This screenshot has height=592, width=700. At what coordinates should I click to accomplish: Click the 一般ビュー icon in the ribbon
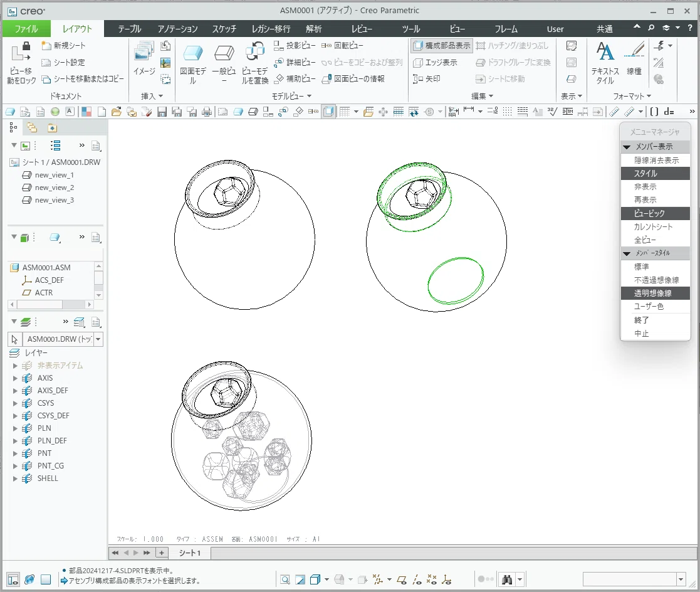coord(224,53)
